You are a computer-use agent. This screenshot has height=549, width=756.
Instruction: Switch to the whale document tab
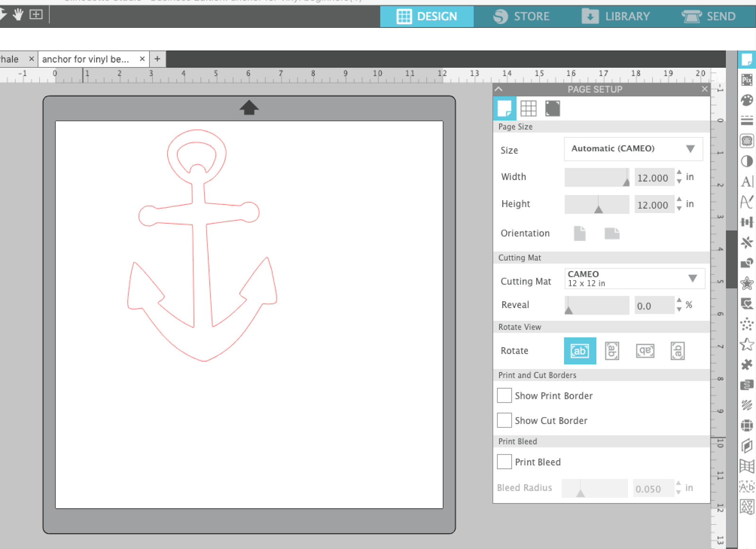point(9,59)
